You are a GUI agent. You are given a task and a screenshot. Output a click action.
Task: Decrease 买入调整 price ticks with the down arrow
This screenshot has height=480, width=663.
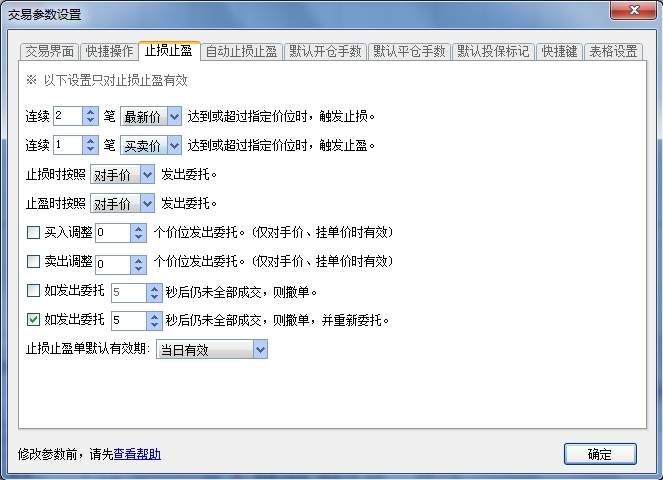(x=138, y=237)
